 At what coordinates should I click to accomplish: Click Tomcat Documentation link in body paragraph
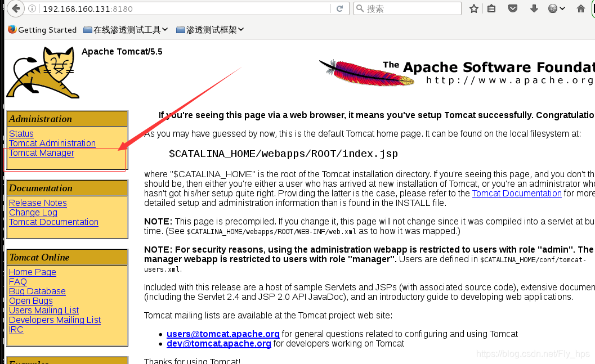[x=516, y=194]
